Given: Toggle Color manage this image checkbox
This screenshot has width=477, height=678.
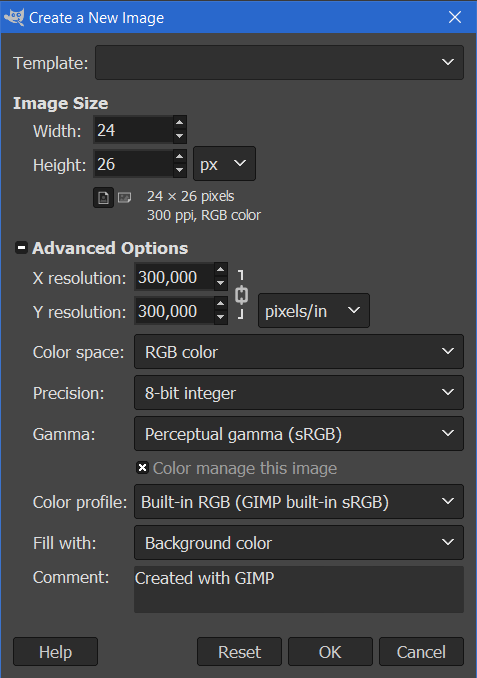Looking at the screenshot, I should pos(142,468).
